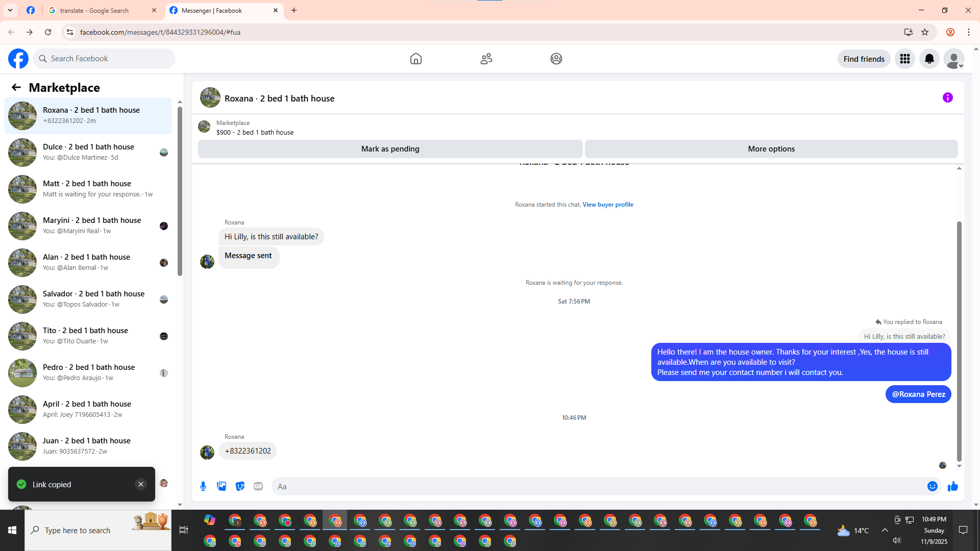Open Salvador's 2 bed 1 bath chat

[88, 299]
